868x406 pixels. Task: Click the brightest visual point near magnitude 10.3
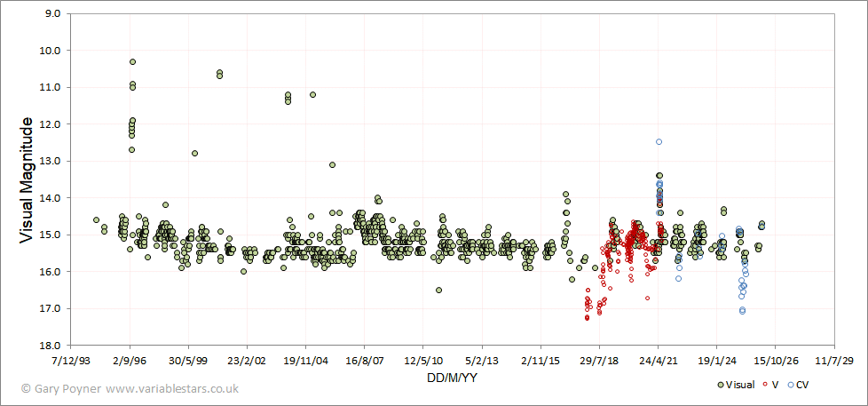(x=133, y=61)
